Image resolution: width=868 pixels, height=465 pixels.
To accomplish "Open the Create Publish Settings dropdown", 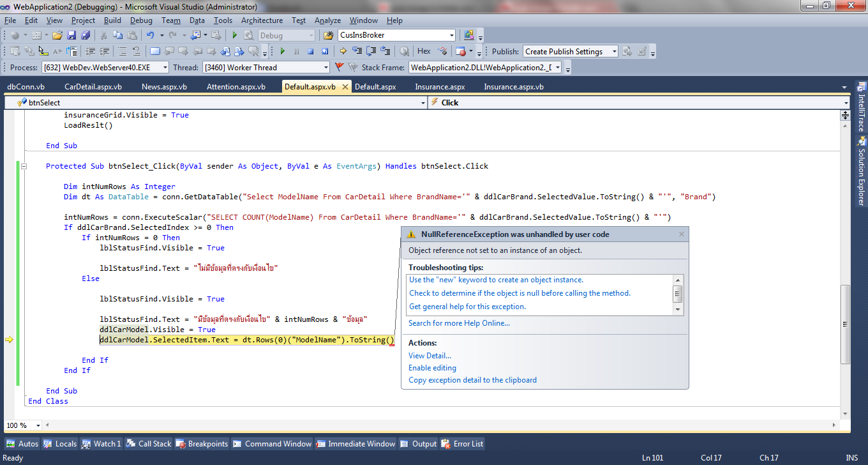I will [614, 51].
